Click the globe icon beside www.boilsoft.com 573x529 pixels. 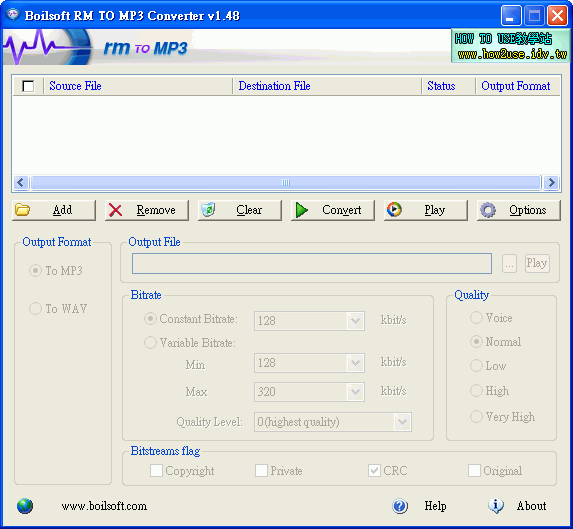(x=25, y=506)
